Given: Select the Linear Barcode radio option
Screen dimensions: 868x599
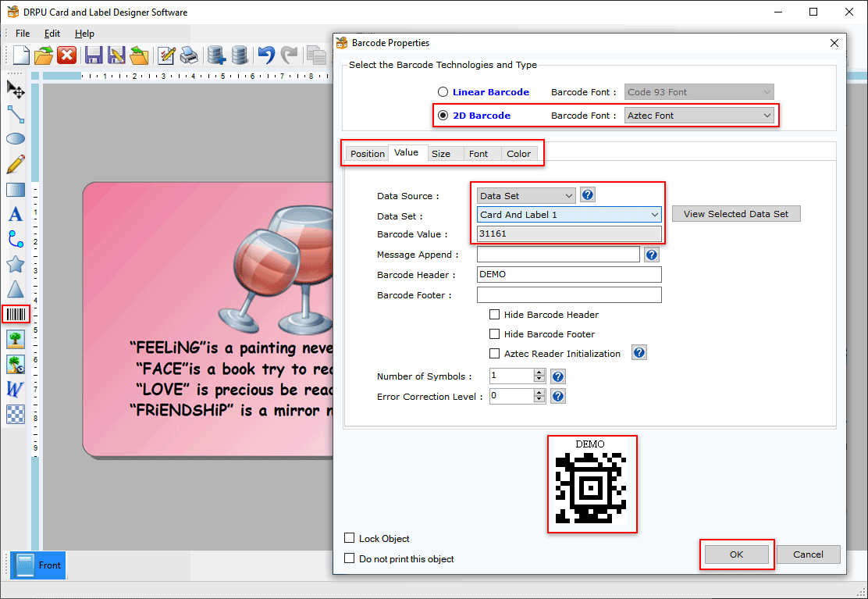Looking at the screenshot, I should coord(443,92).
